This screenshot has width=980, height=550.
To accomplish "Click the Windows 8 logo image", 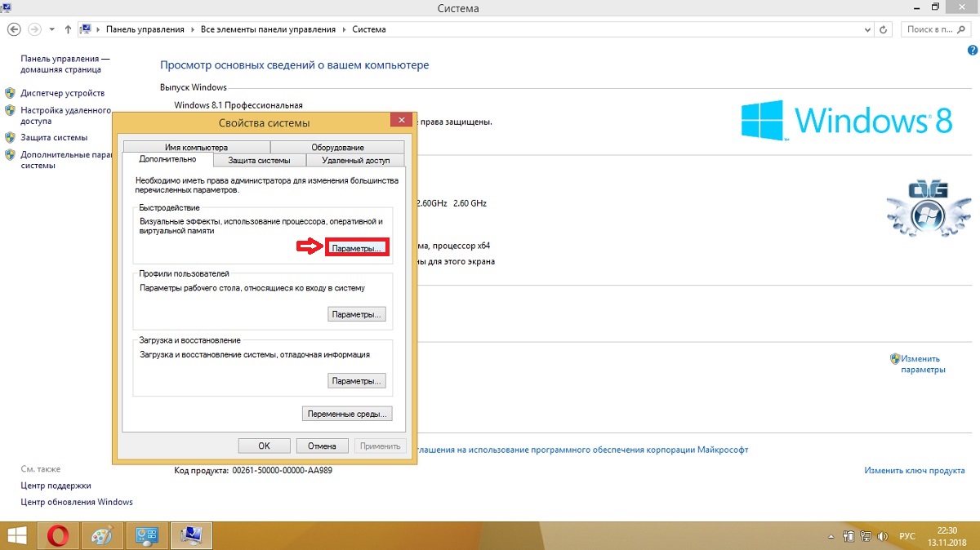I will (847, 119).
